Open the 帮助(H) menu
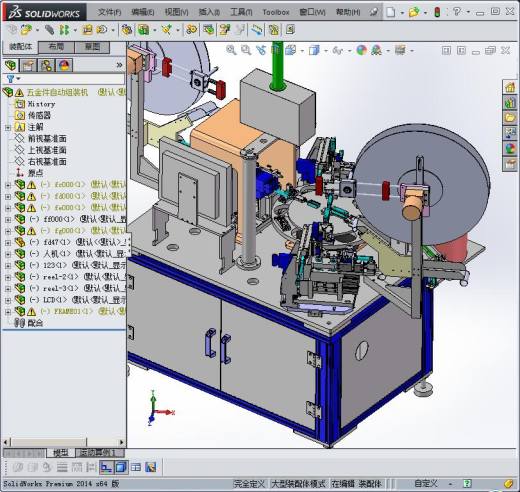Screen dimensions: 520x492 point(348,12)
